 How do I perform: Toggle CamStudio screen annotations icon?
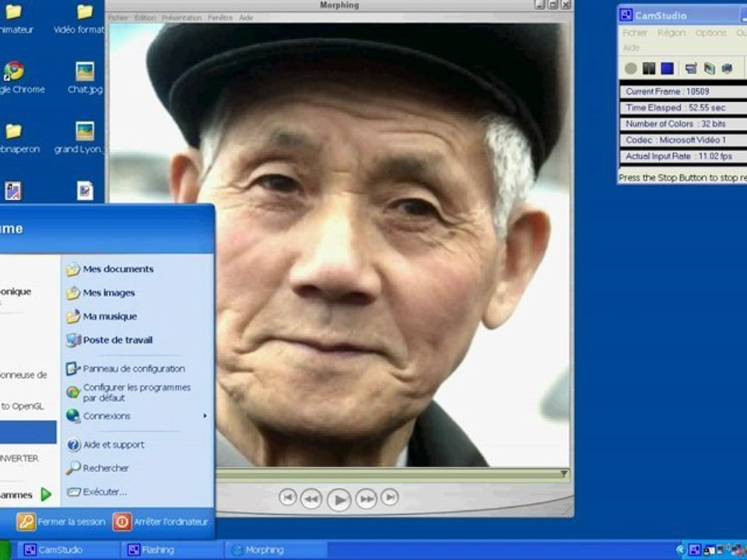click(x=691, y=68)
